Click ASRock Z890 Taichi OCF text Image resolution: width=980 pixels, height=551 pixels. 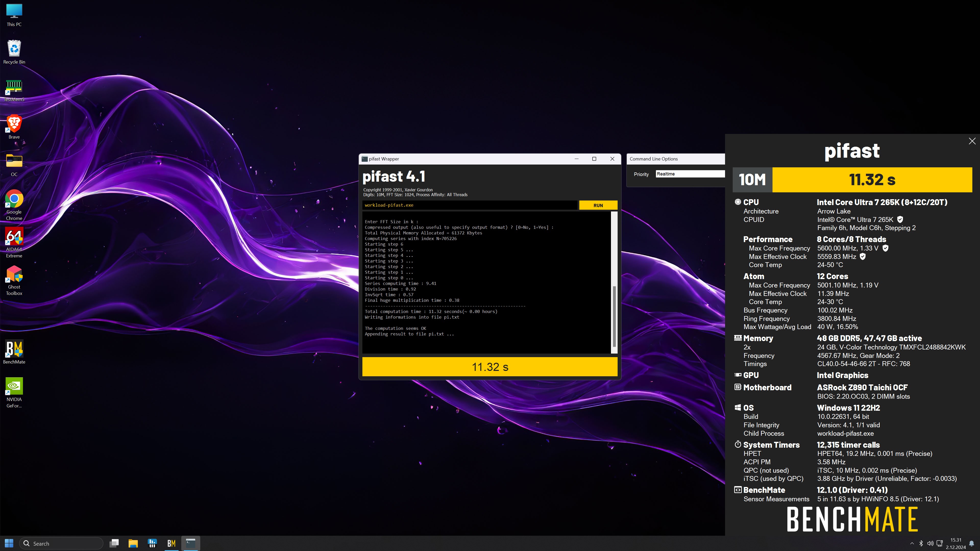(x=862, y=387)
